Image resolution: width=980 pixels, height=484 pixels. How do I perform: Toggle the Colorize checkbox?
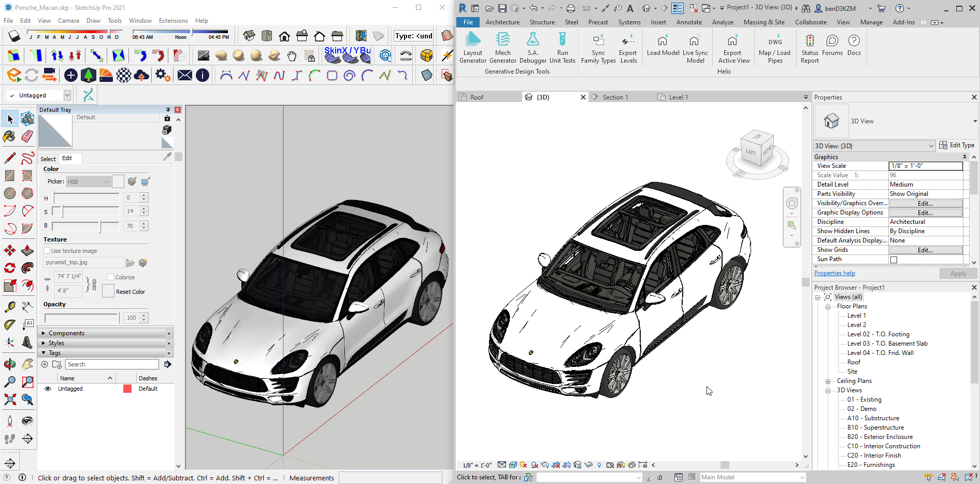click(110, 277)
